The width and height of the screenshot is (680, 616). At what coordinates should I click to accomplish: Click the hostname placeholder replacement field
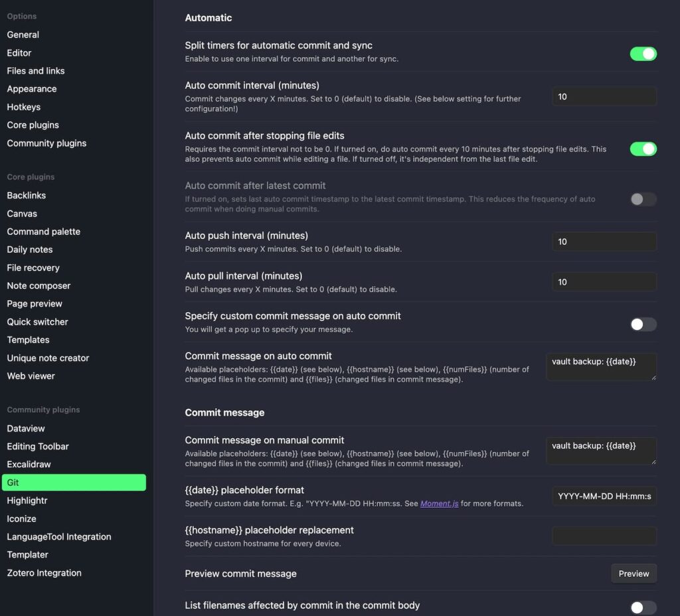(604, 536)
